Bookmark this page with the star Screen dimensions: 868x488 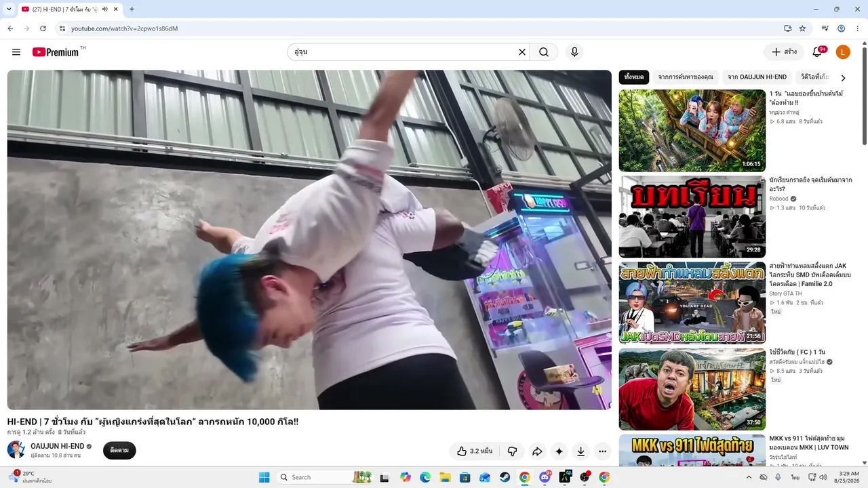802,28
